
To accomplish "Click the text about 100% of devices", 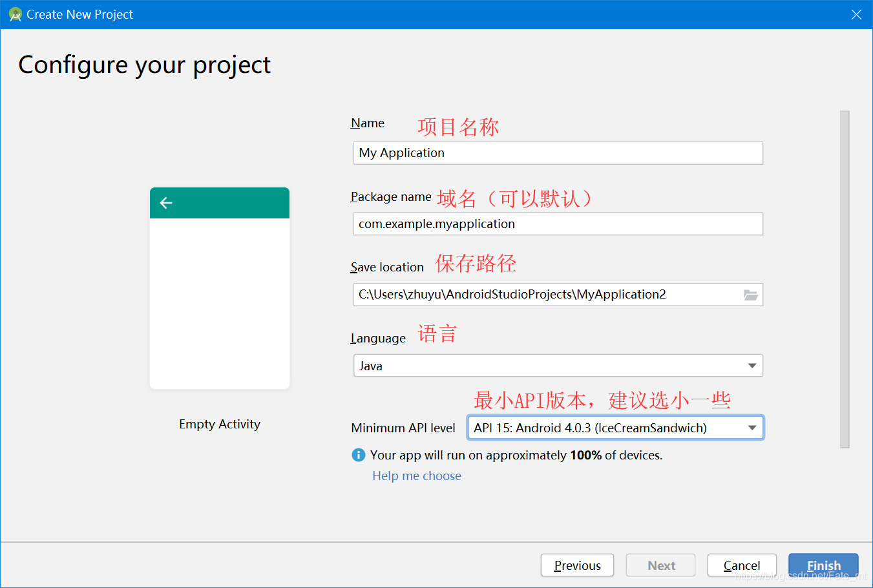I will (516, 455).
